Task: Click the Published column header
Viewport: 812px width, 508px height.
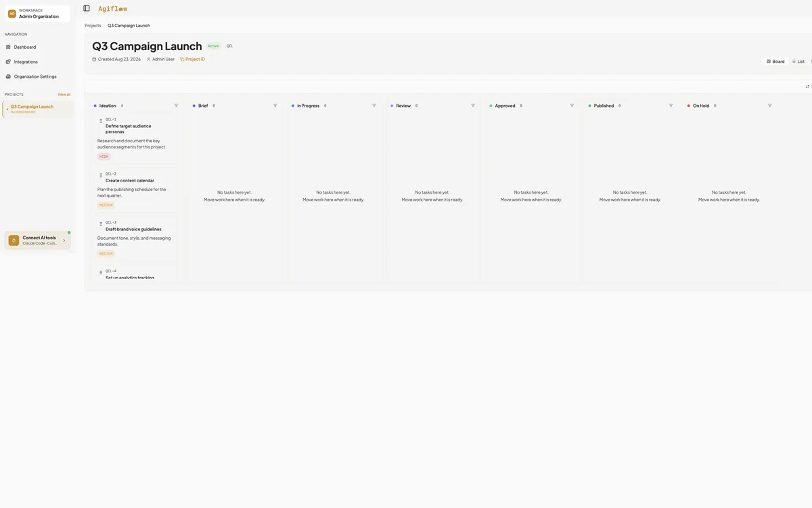Action: point(604,106)
